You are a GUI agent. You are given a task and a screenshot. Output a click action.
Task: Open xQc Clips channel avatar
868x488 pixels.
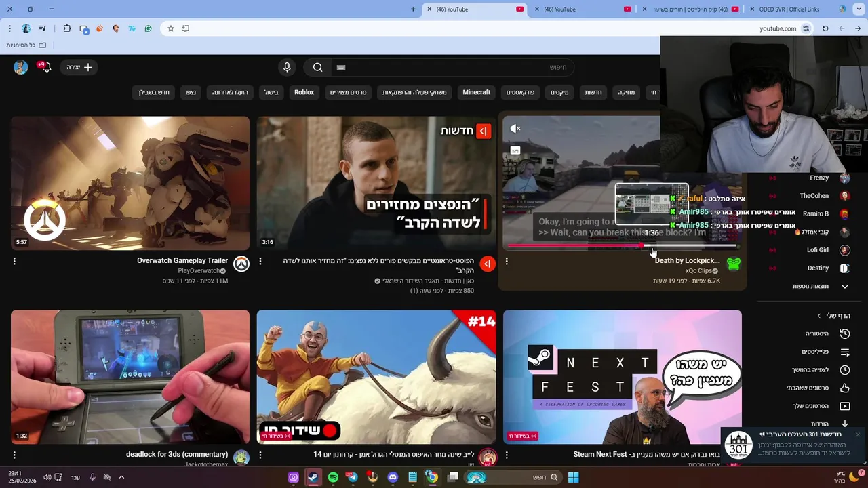pos(733,264)
